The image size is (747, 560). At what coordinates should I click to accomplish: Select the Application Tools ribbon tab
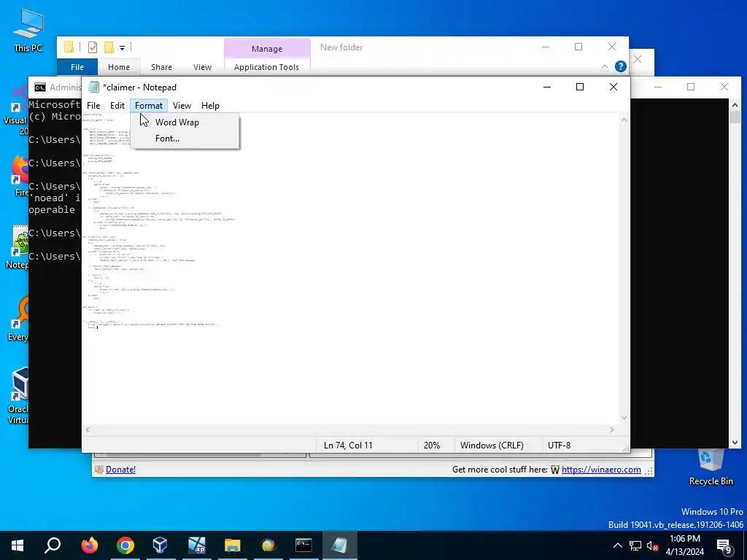coord(267,67)
